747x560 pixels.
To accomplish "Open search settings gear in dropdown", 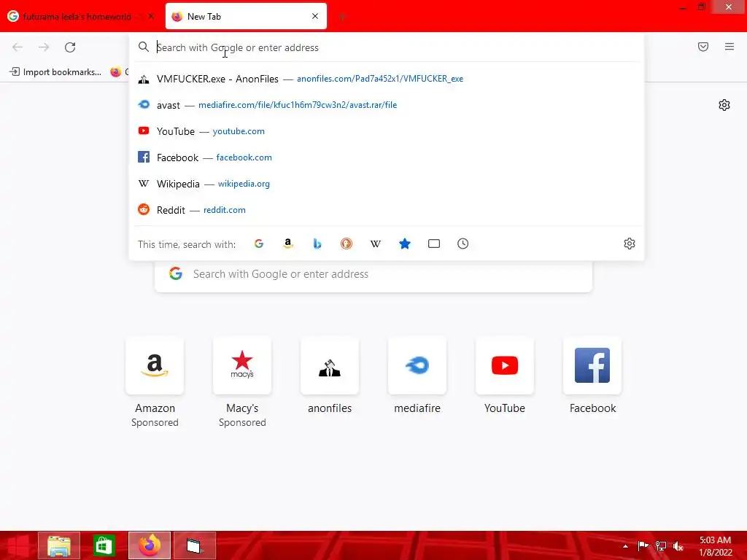I will 630,244.
